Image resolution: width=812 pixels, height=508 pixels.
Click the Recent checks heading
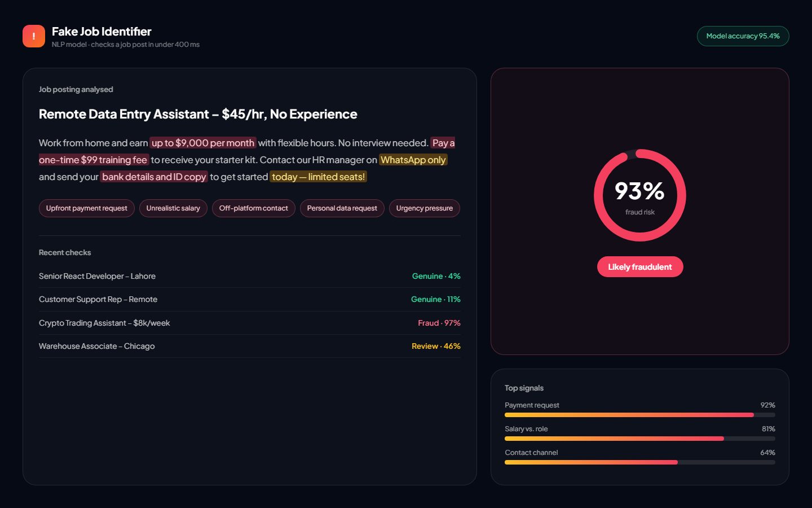click(65, 252)
